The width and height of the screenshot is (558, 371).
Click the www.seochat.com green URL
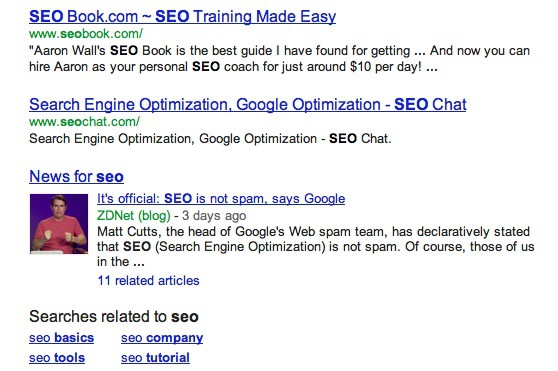coord(84,122)
